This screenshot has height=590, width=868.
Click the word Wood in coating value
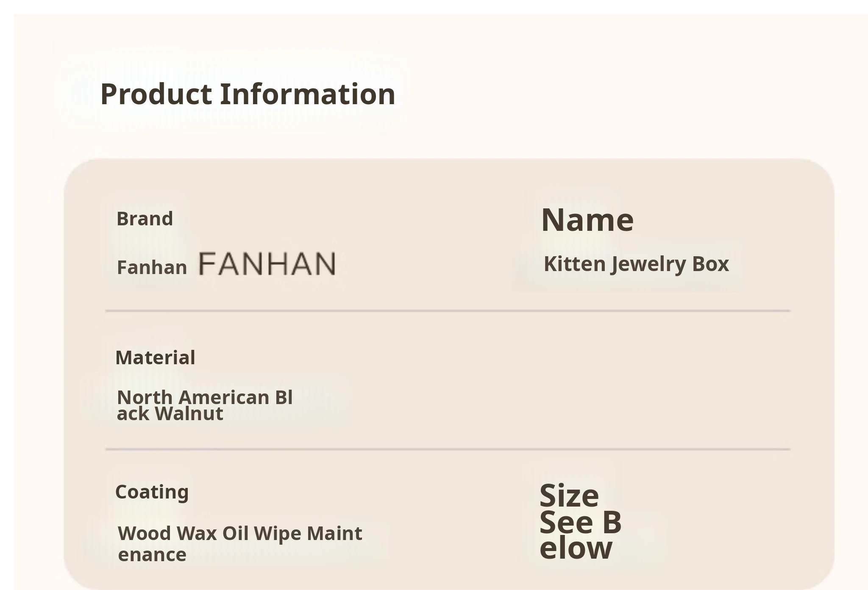tap(145, 534)
